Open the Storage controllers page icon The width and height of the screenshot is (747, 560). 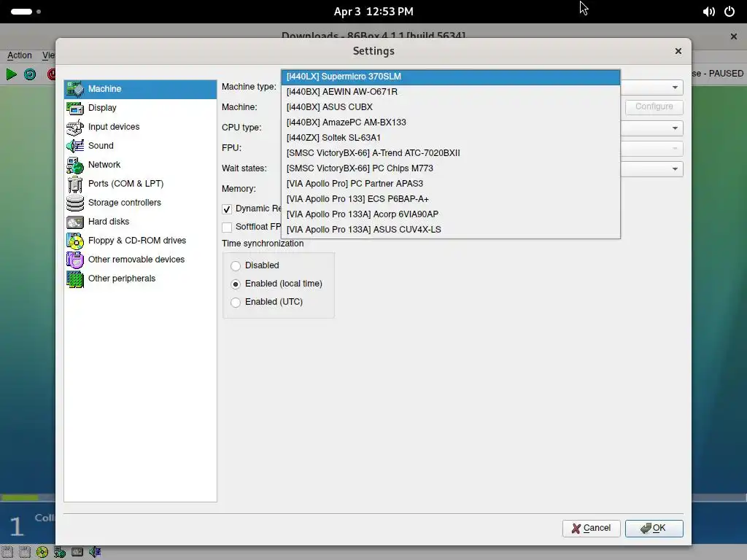coord(75,203)
